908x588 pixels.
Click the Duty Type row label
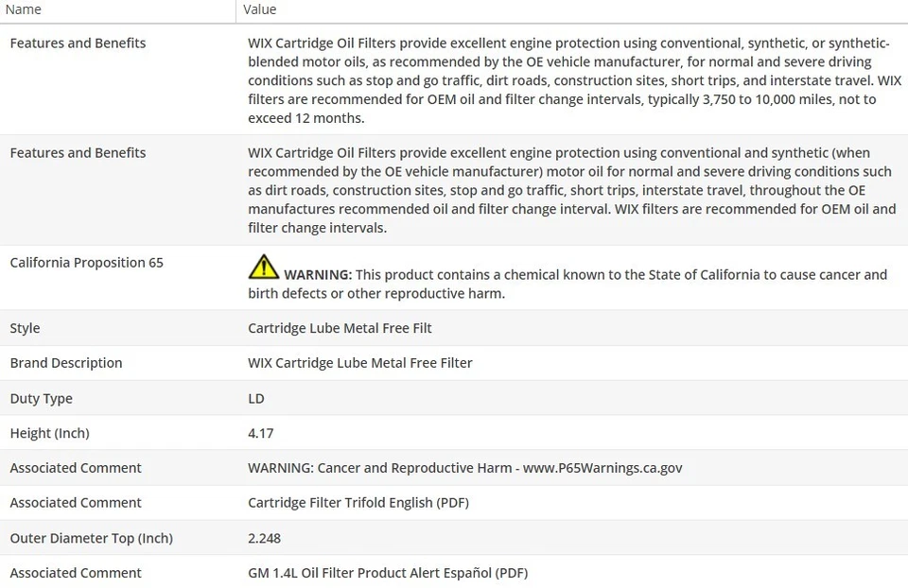pyautogui.click(x=41, y=399)
